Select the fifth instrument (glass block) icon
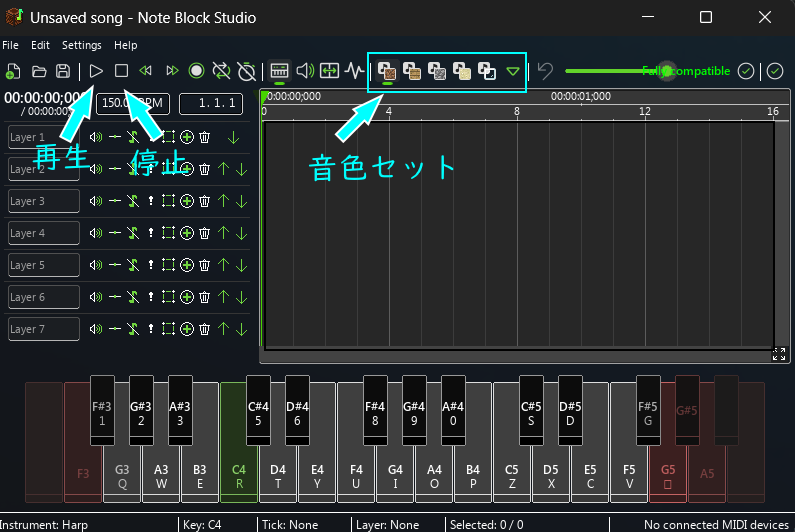 (x=487, y=71)
